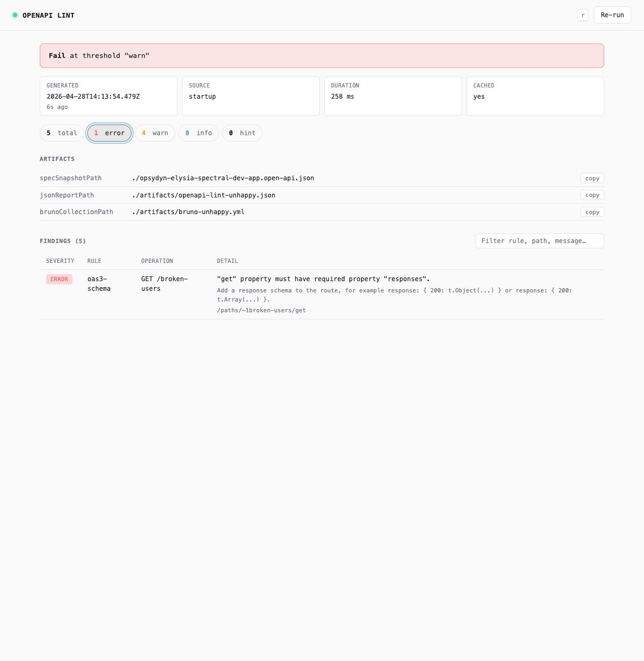This screenshot has width=644, height=661.
Task: Click the generated timestamp '2026-04-28T14:13:54.479Z'
Action: coord(93,97)
